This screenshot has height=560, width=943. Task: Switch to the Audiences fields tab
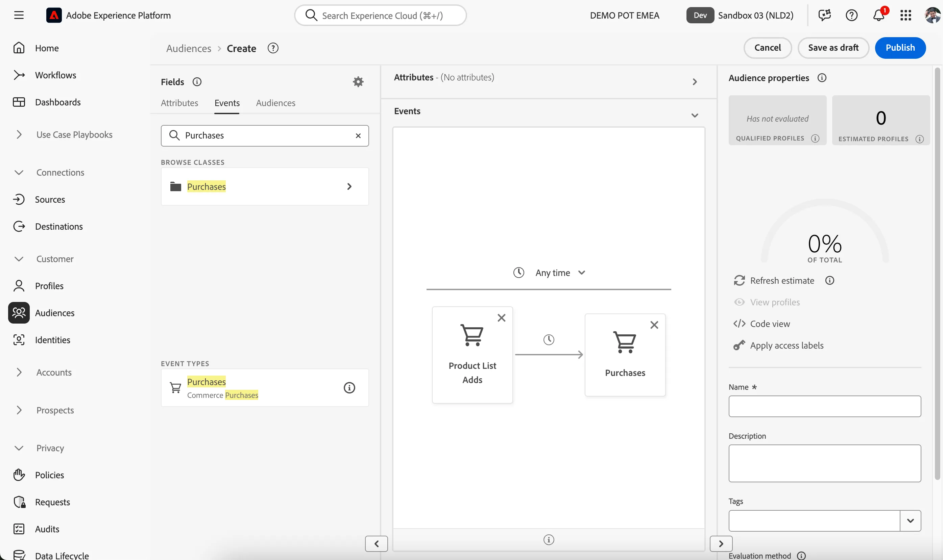pyautogui.click(x=275, y=103)
